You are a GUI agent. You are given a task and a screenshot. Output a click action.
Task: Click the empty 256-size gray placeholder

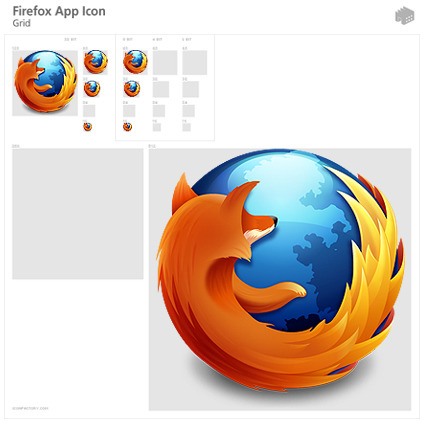[x=78, y=214]
